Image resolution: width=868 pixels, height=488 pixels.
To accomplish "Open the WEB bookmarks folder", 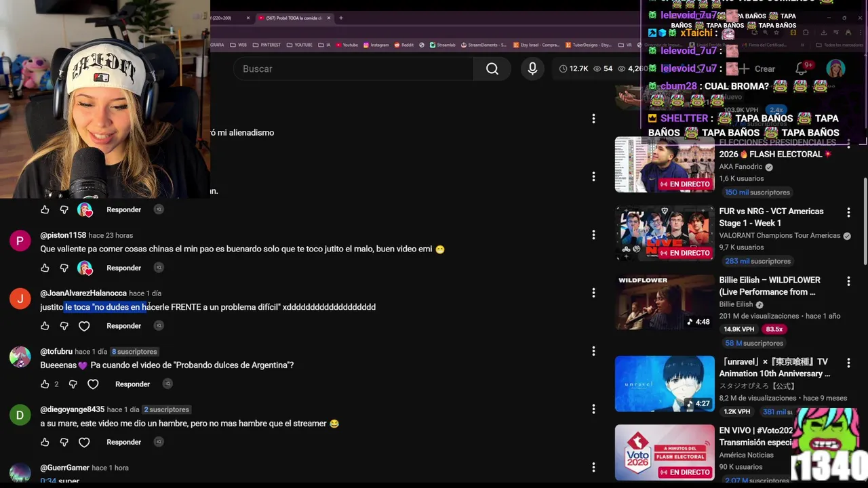I will [238, 45].
